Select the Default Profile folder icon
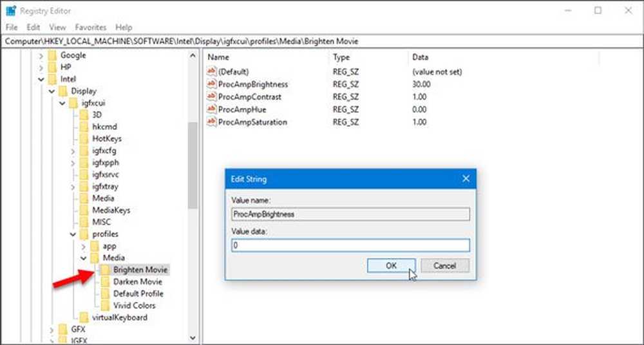The image size is (644, 345). coord(106,294)
